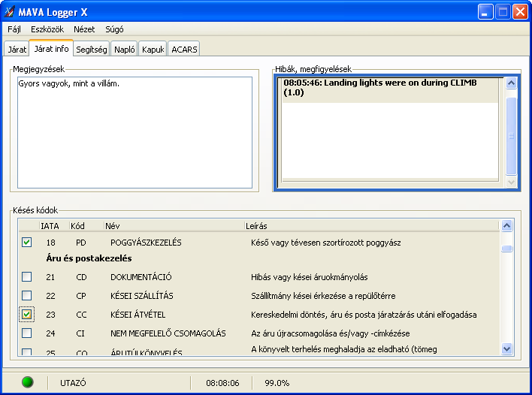Click IATA number 23
532x395 pixels.
click(51, 315)
